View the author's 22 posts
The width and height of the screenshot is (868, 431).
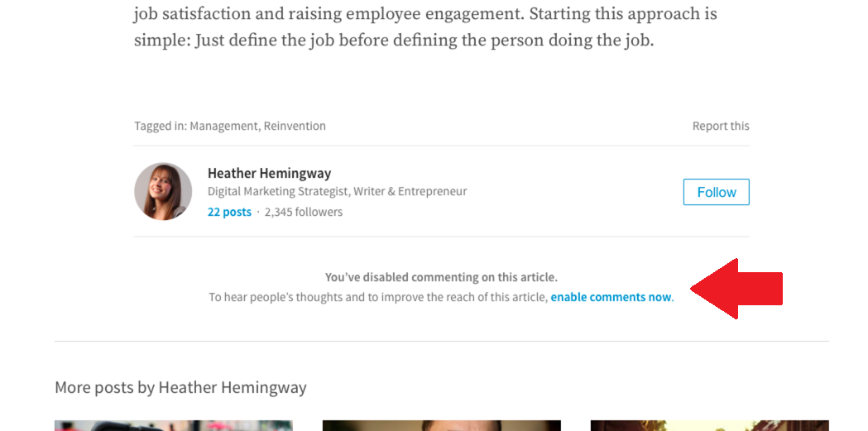click(229, 212)
